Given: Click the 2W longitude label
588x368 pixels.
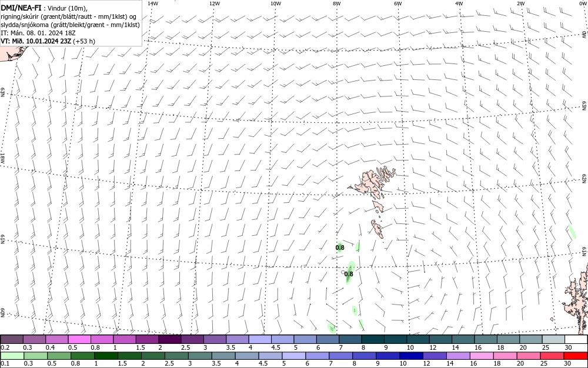Looking at the screenshot, I should [520, 4].
